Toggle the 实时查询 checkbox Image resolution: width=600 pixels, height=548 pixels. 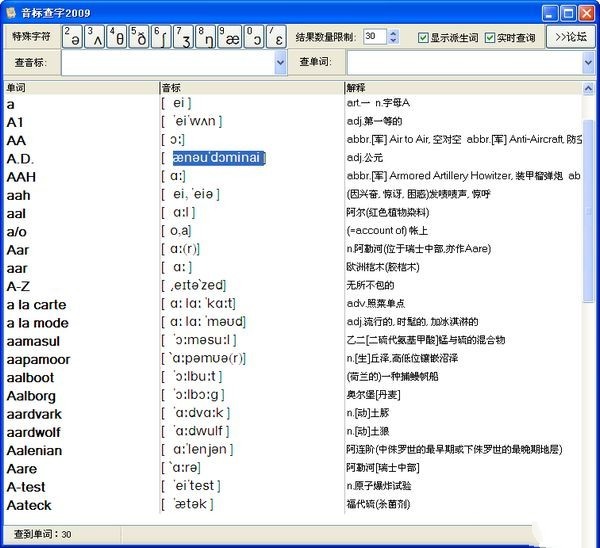click(x=490, y=38)
